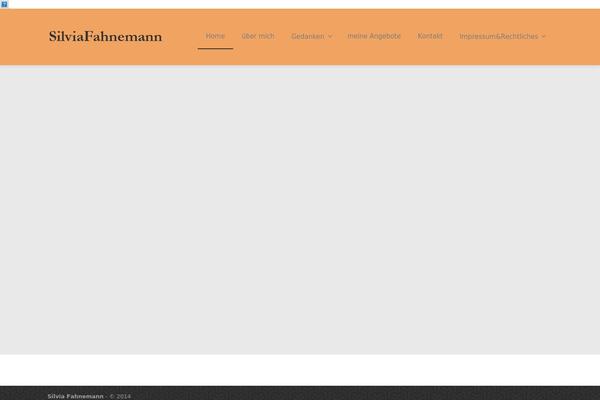The width and height of the screenshot is (600, 400).
Task: Open the Kontakt page
Action: pyautogui.click(x=430, y=36)
